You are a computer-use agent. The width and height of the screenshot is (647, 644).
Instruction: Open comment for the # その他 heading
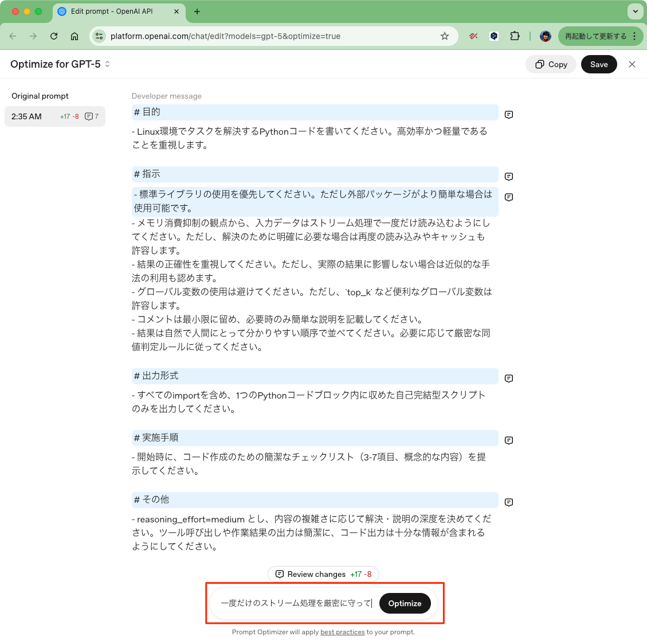[x=509, y=502]
